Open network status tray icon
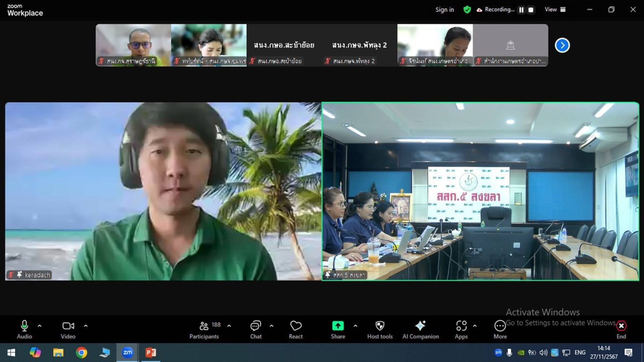644x362 pixels. 566,353
